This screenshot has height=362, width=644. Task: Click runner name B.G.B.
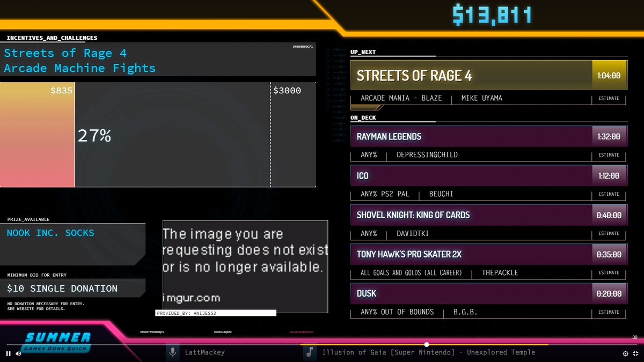pos(465,312)
